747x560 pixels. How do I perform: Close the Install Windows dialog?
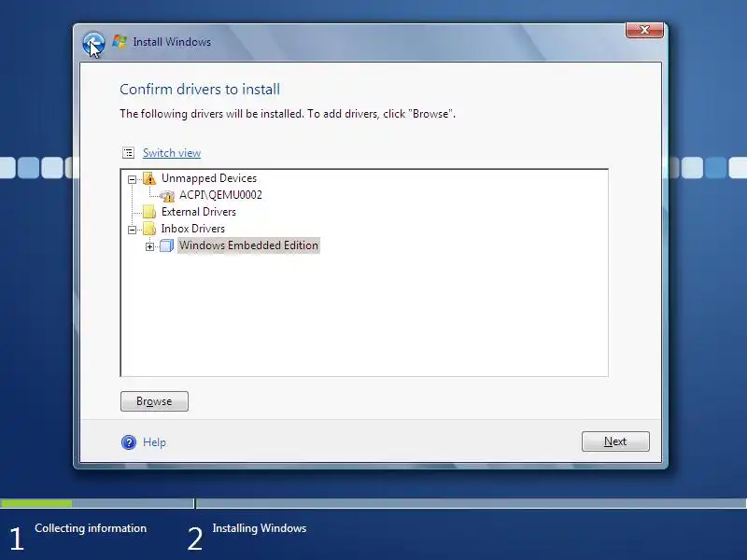[644, 30]
